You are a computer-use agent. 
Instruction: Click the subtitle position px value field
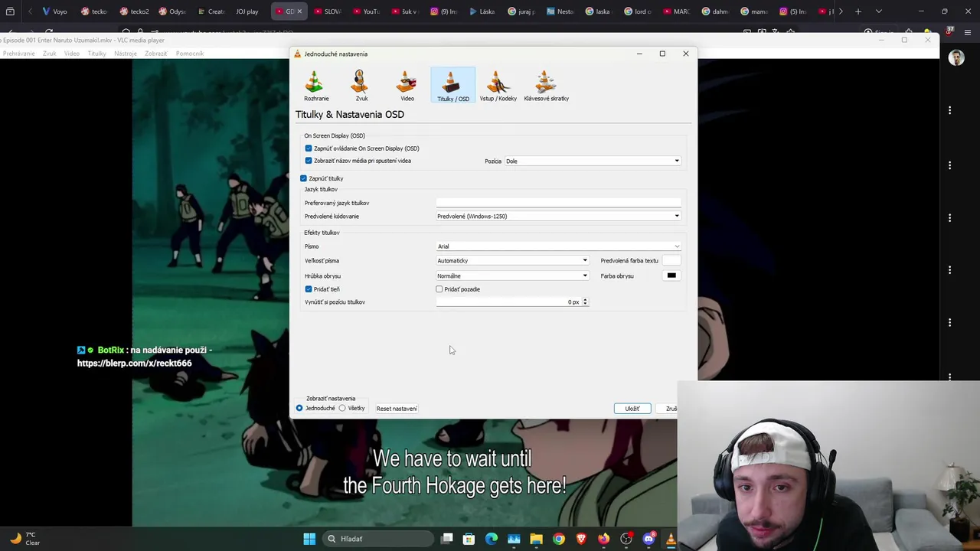tap(508, 302)
